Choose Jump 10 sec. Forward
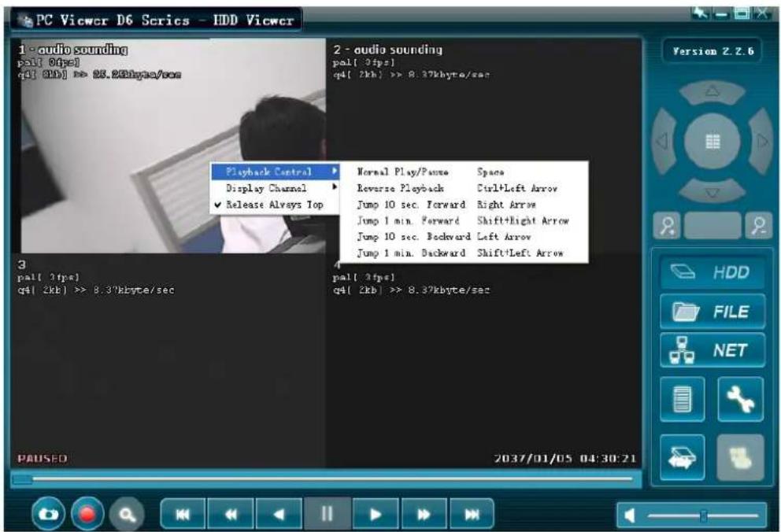 (463, 205)
